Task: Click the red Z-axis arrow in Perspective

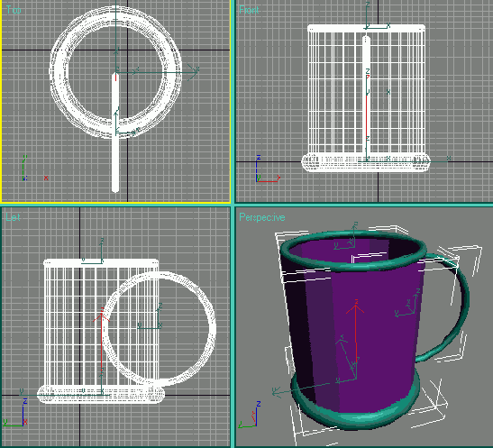Action: [x=356, y=330]
